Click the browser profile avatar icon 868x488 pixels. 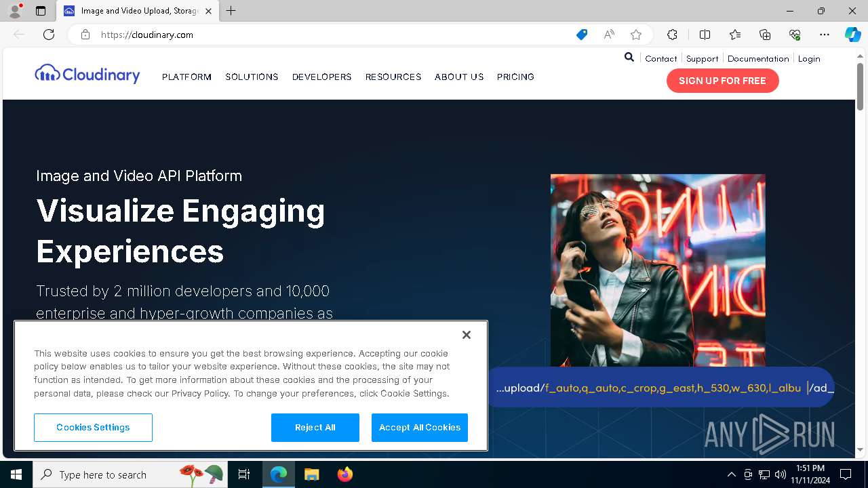click(x=14, y=11)
